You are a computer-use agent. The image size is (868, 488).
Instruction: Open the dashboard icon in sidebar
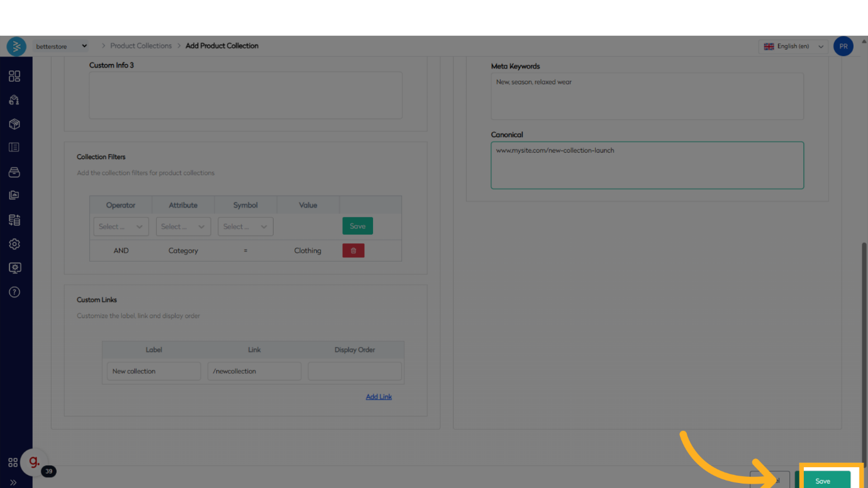pos(14,76)
